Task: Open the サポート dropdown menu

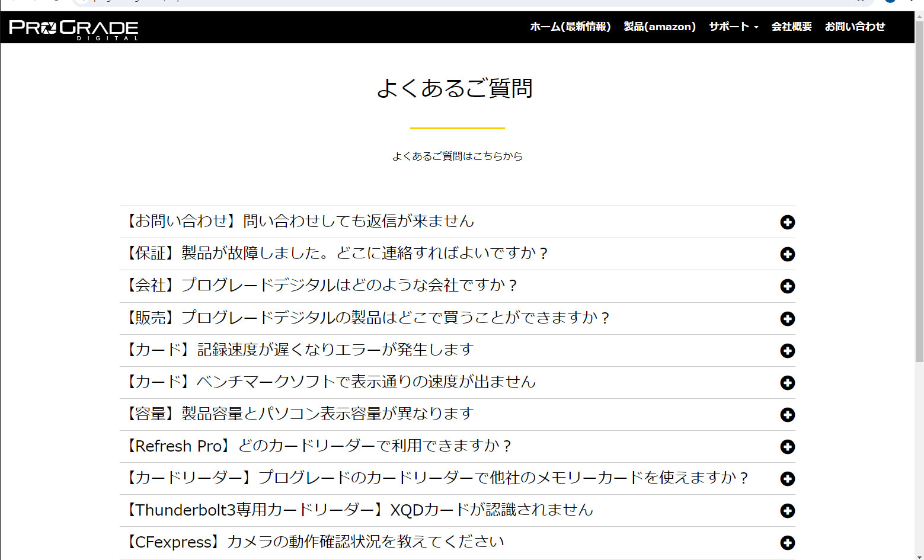Action: [733, 27]
